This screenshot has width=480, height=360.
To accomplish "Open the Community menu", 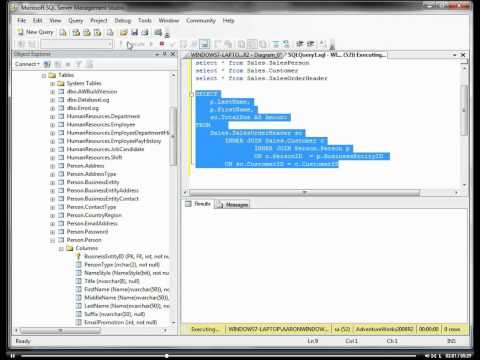I will (x=201, y=20).
